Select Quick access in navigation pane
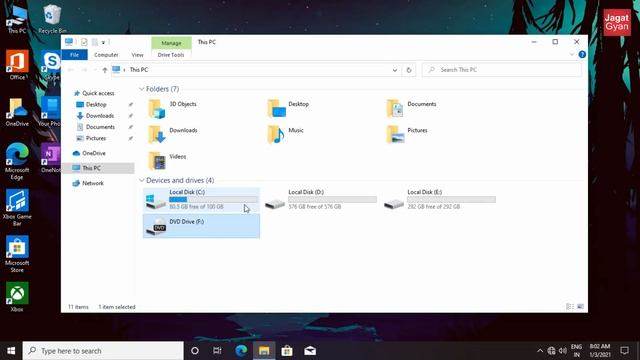The width and height of the screenshot is (640, 360). click(98, 93)
